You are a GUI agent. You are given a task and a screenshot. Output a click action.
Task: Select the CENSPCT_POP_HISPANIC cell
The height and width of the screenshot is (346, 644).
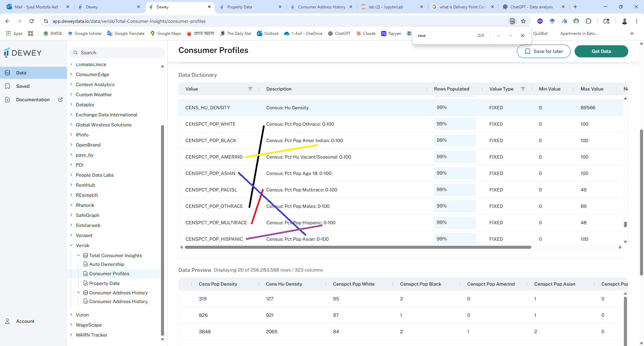[x=214, y=239]
